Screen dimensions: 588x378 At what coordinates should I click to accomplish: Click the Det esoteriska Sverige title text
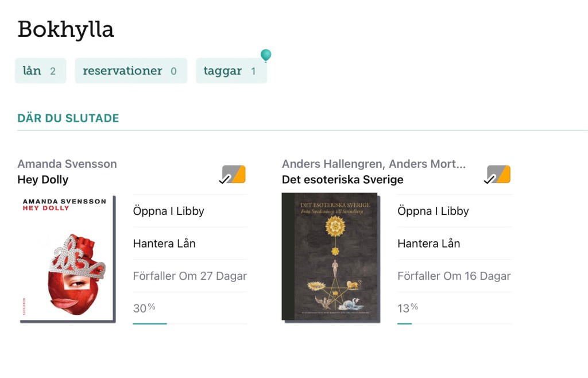point(342,180)
